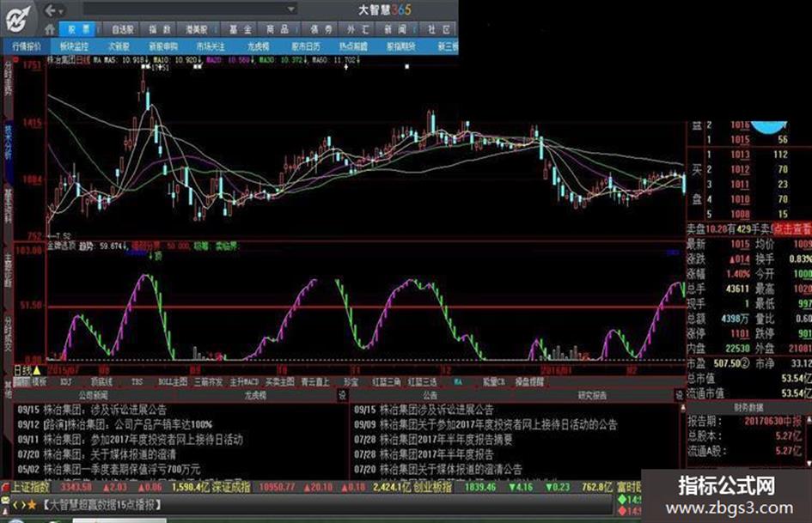
Task: Click the 点击查看 red button
Action: point(793,229)
